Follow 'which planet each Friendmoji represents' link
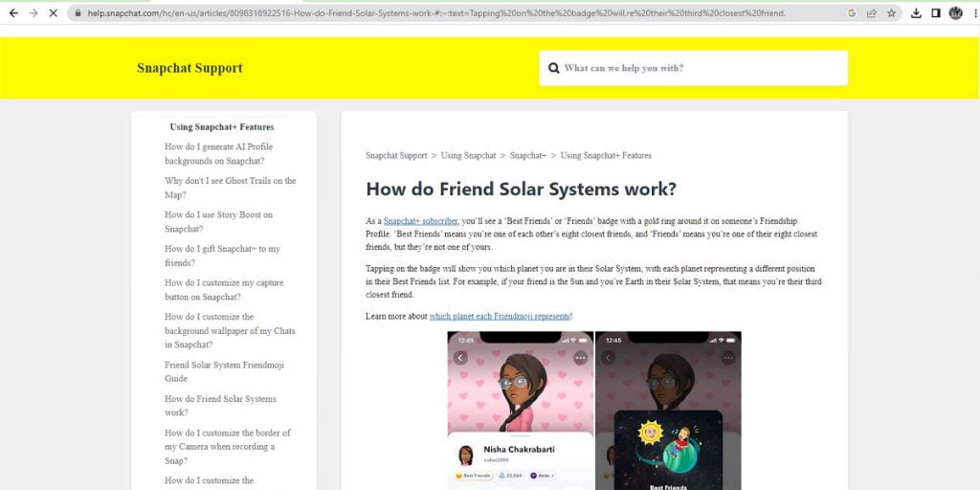980x490 pixels. [500, 316]
